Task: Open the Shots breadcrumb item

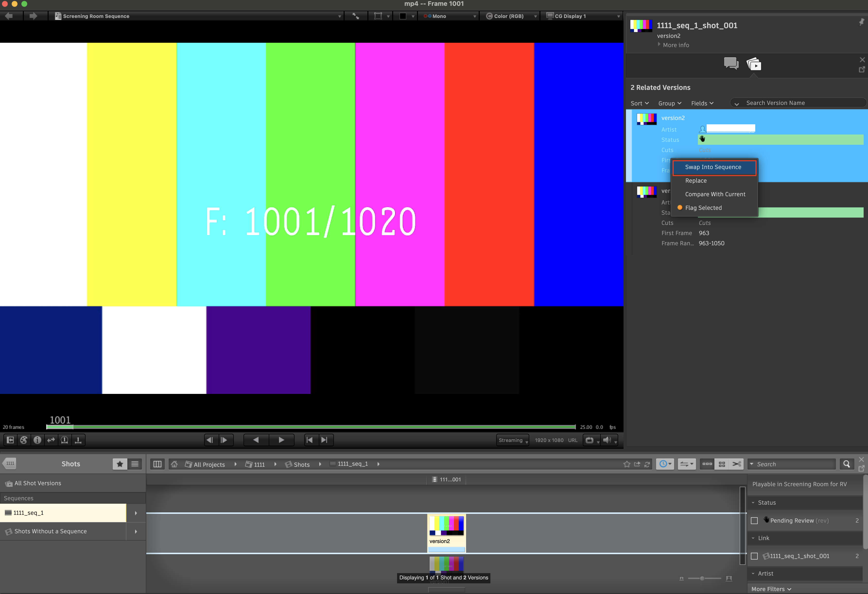Action: coord(301,464)
